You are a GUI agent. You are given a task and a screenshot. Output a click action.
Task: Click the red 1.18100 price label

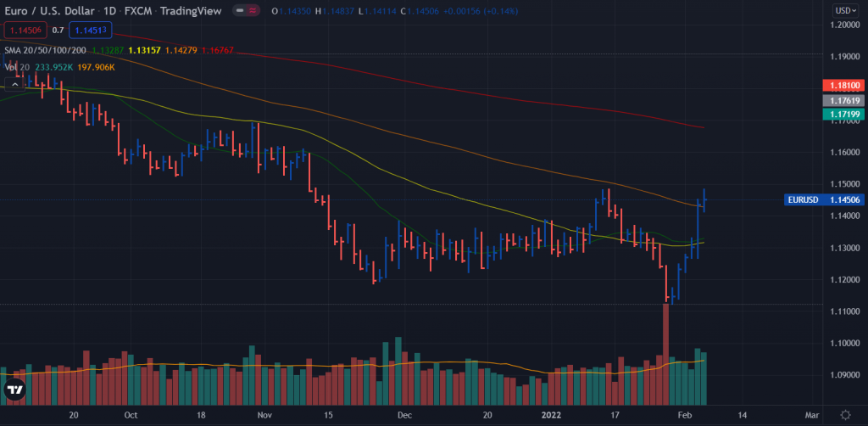coord(843,86)
